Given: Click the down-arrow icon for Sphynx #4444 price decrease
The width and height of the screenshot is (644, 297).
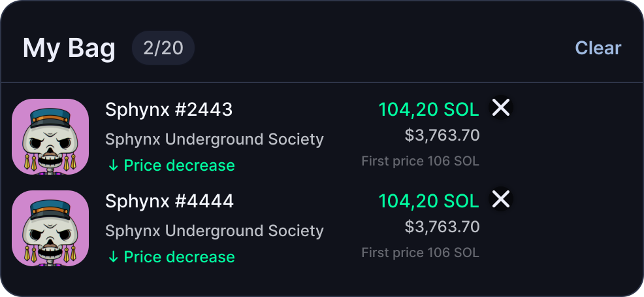Looking at the screenshot, I should click(113, 256).
